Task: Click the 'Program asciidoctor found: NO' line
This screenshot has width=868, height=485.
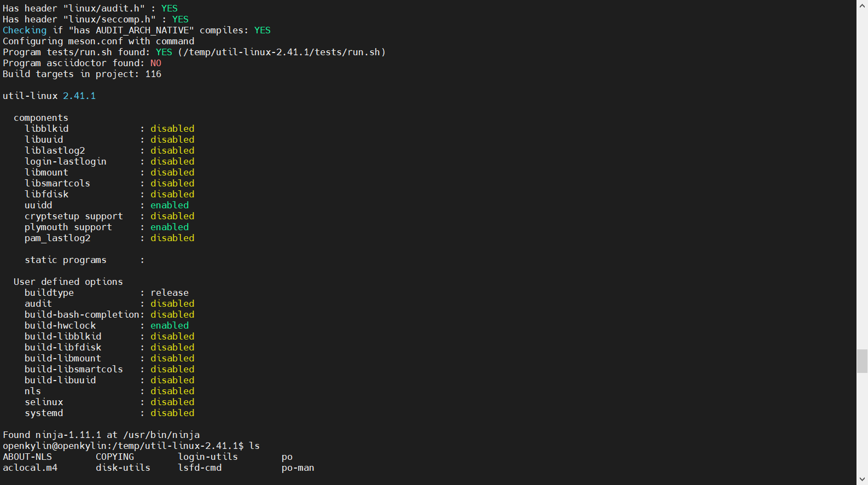Action: tap(82, 63)
